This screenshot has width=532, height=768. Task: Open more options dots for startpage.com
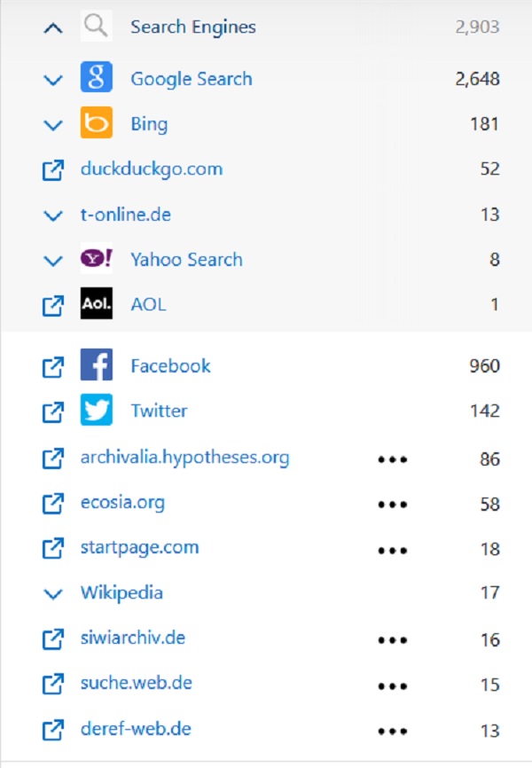click(x=393, y=551)
